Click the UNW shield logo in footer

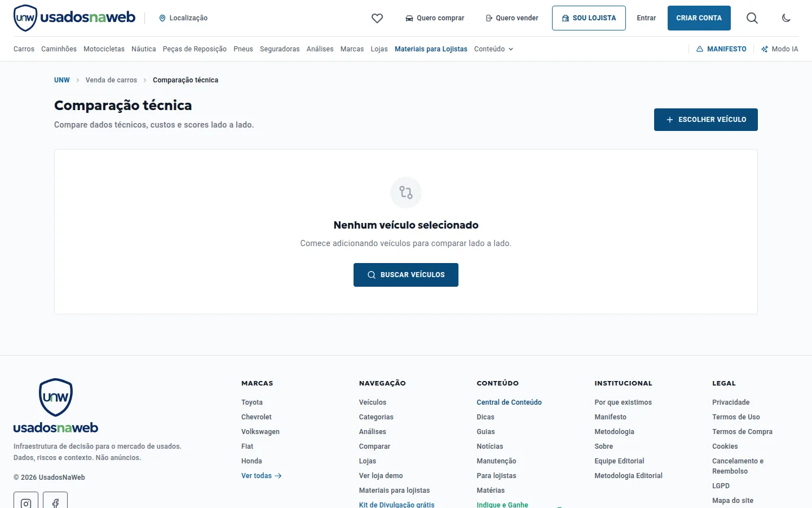point(56,397)
